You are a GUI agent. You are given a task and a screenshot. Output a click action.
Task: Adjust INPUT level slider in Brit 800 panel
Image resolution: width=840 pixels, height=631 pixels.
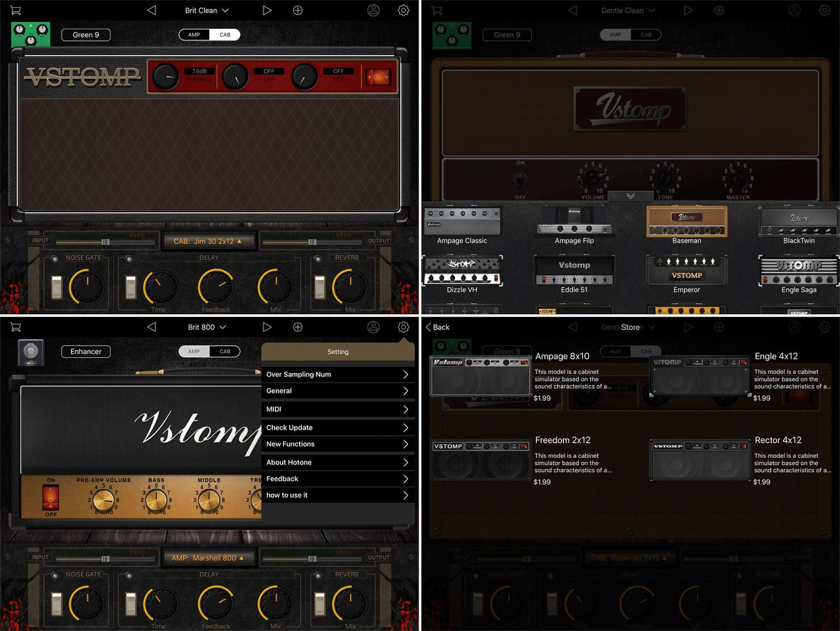point(105,559)
